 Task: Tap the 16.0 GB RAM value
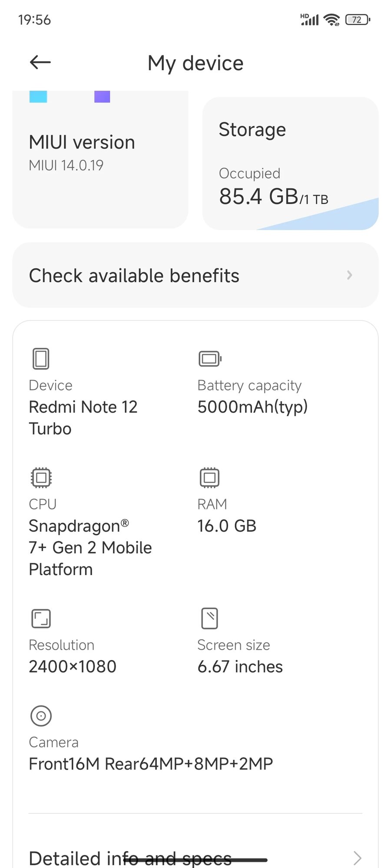click(227, 526)
